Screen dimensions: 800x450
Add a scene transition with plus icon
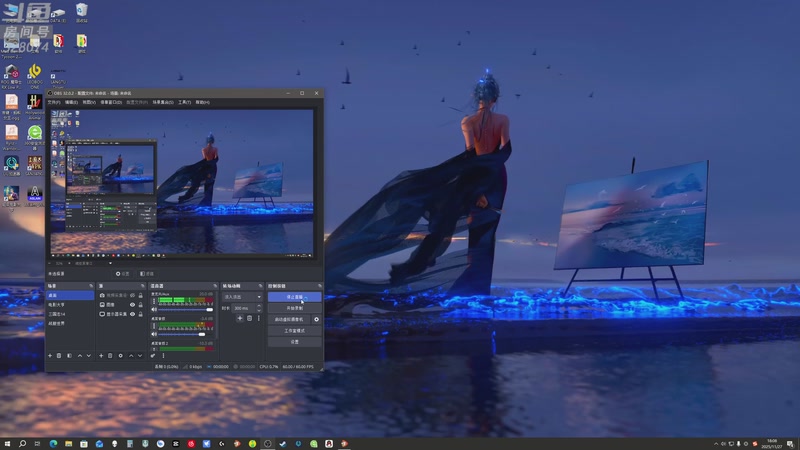pyautogui.click(x=240, y=318)
